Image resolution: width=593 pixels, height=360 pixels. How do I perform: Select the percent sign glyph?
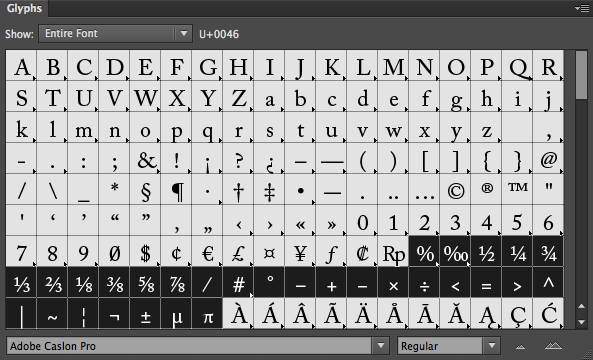(425, 251)
